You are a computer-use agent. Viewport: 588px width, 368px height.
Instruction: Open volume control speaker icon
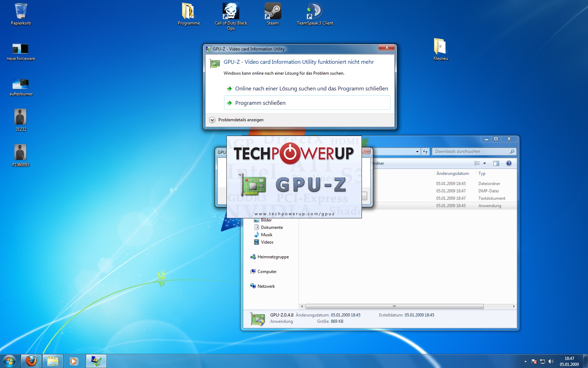click(551, 361)
